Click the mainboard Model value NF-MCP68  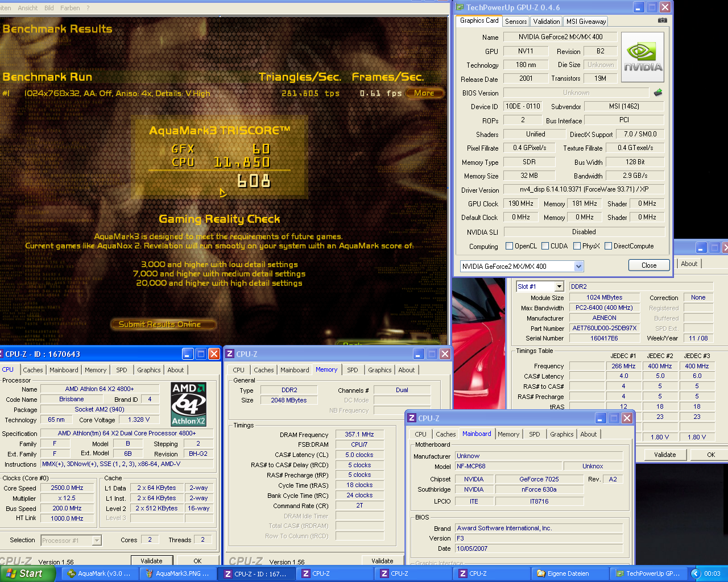click(x=508, y=467)
